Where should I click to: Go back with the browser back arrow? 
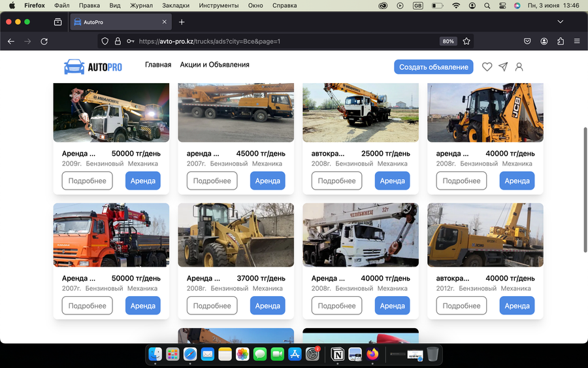(x=11, y=41)
